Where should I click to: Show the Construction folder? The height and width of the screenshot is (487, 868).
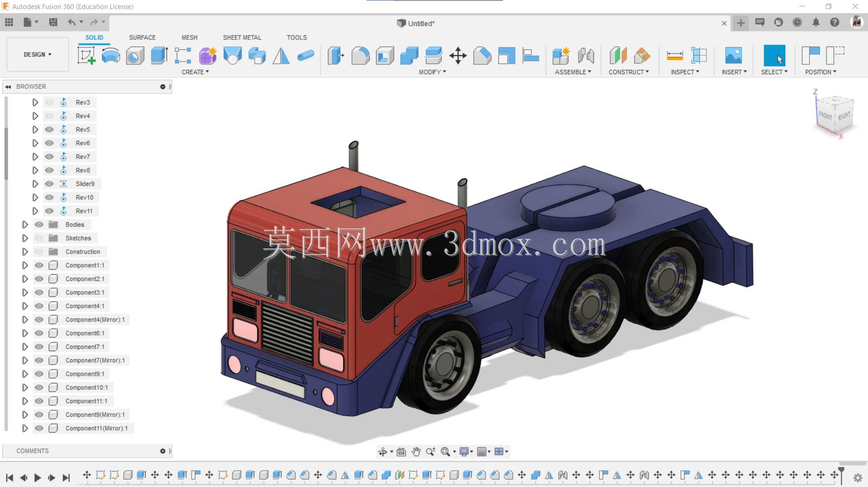pyautogui.click(x=39, y=252)
